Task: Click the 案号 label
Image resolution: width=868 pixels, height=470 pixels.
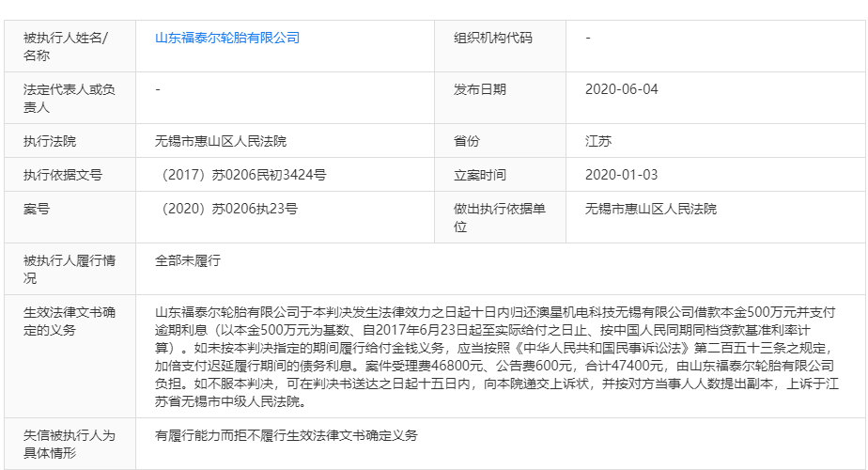Action: coord(37,209)
